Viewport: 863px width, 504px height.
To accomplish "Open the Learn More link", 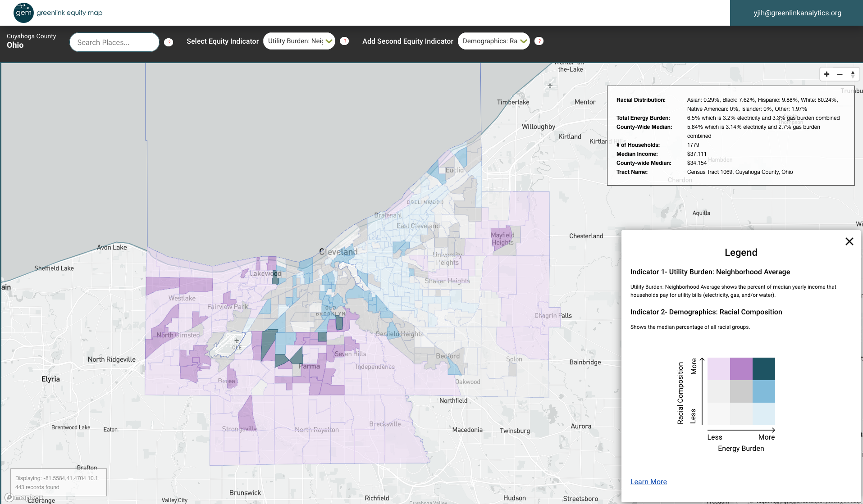I will [648, 481].
